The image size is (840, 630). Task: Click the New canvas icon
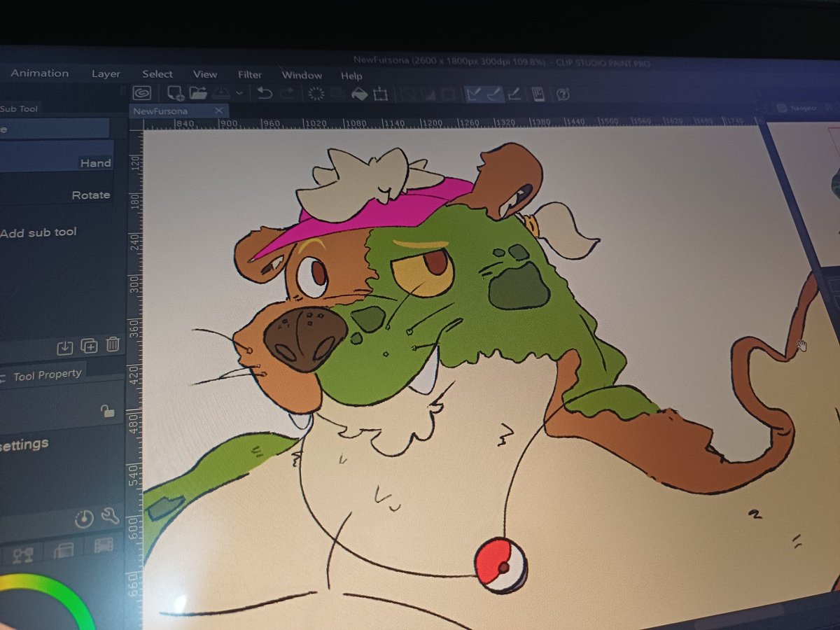[x=175, y=92]
